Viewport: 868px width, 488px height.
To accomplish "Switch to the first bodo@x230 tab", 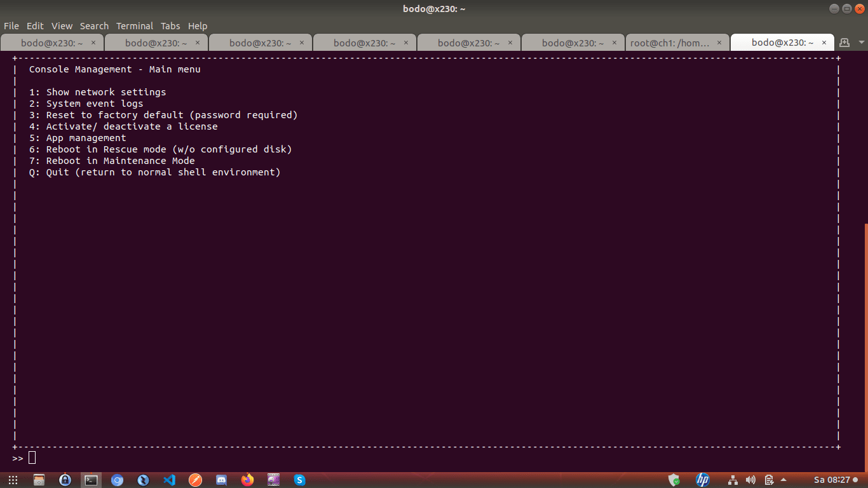I will click(x=52, y=43).
